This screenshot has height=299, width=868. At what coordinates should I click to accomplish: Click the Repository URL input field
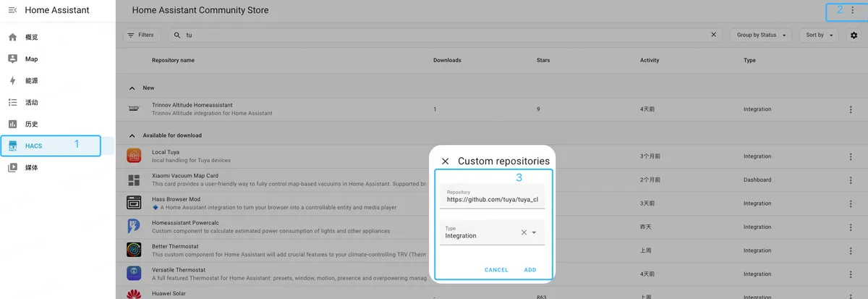[x=492, y=196]
